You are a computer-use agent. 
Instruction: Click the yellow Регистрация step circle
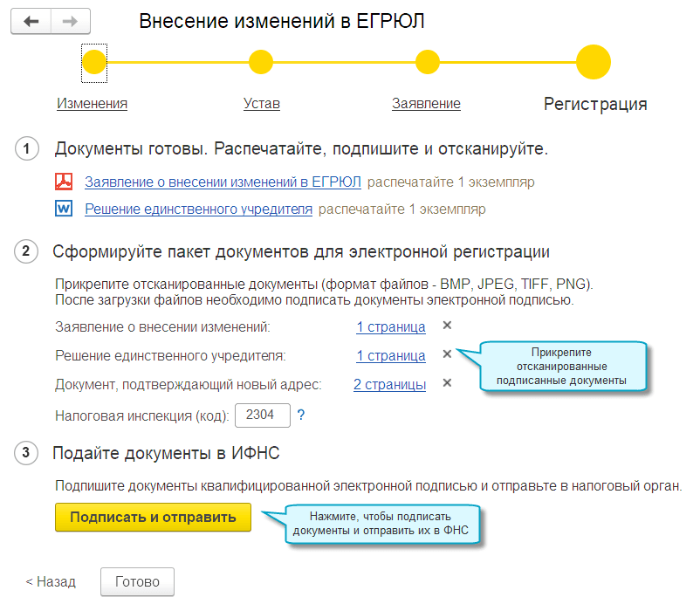(x=594, y=62)
